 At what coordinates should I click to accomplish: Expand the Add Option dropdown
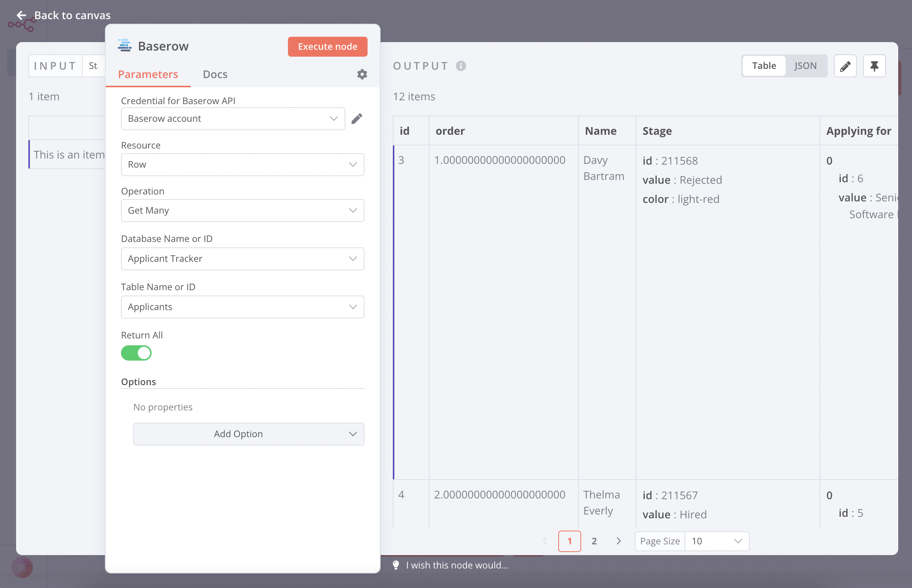coord(248,434)
